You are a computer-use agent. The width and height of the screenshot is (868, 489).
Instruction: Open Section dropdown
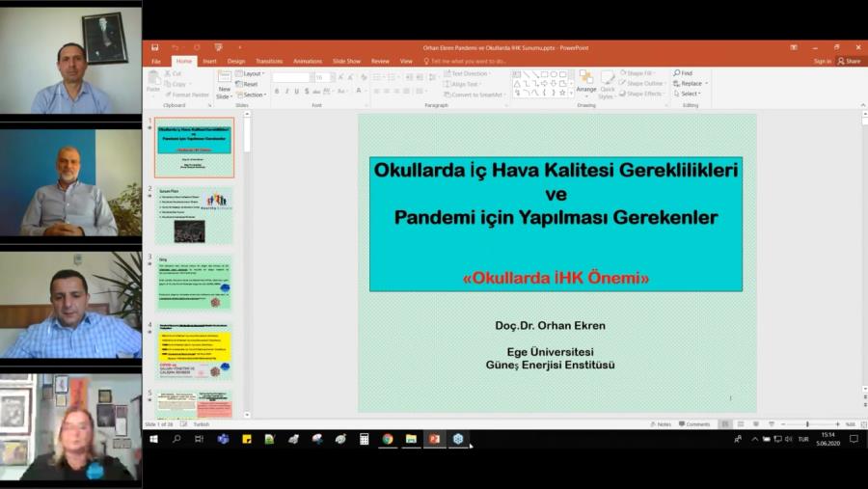251,95
